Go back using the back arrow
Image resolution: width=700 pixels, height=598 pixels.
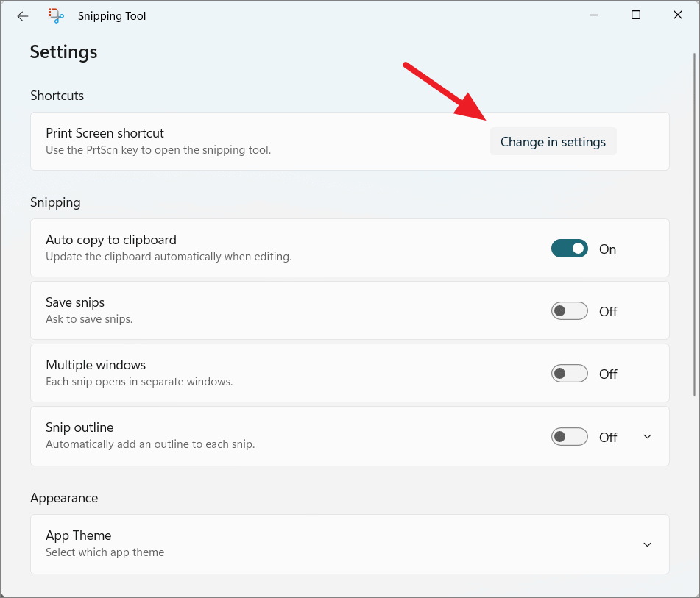point(22,15)
